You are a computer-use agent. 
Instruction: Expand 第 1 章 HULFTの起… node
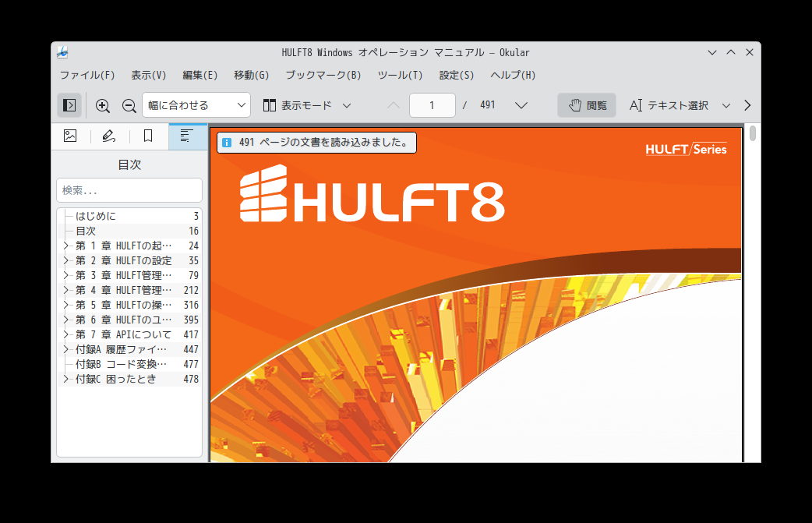tap(65, 246)
